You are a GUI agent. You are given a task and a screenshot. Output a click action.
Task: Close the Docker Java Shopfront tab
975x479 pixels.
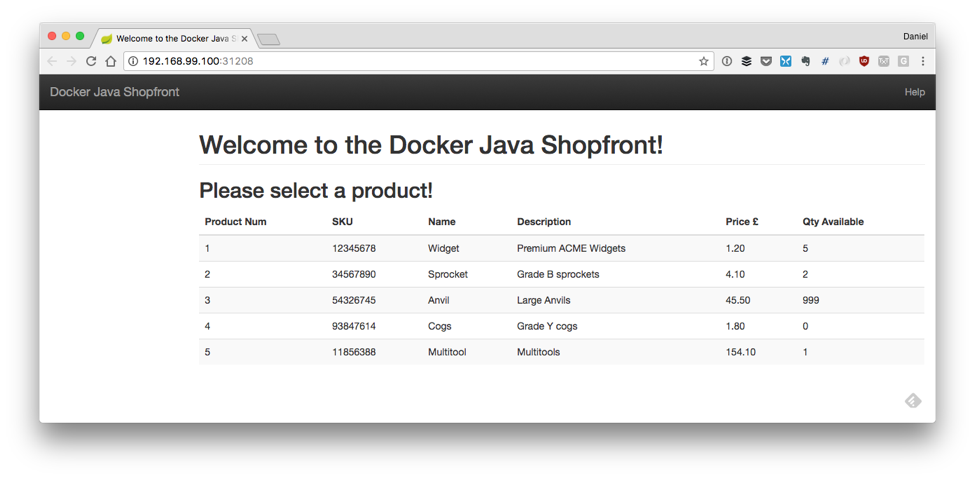[x=245, y=39]
